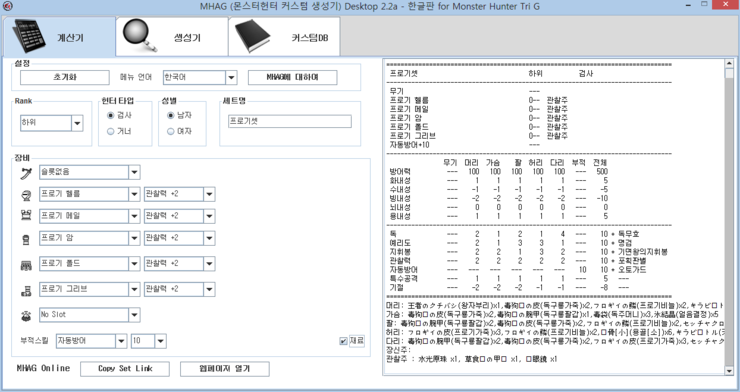Open 관찰력 +2 jewel dropdown for 프로기 헬름

pyautogui.click(x=210, y=194)
